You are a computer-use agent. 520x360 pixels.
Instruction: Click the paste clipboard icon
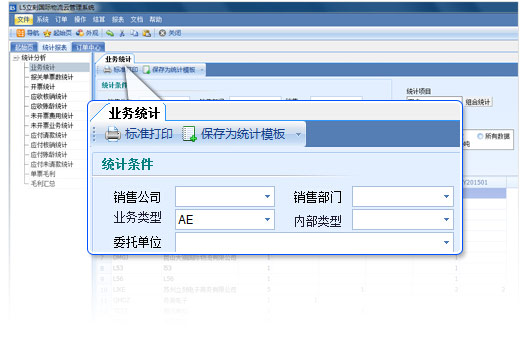146,33
